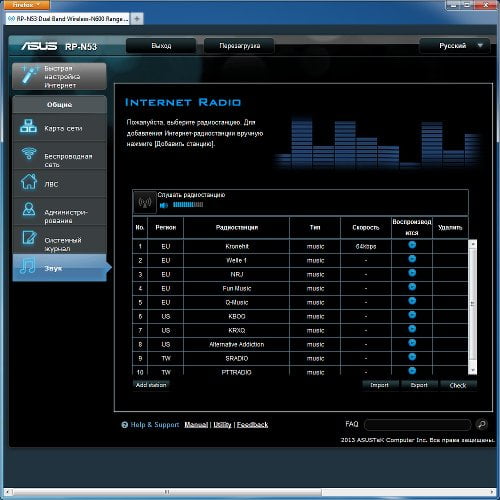The width and height of the screenshot is (500, 500).
Task: Click the speaker mute icon
Action: pos(164,205)
